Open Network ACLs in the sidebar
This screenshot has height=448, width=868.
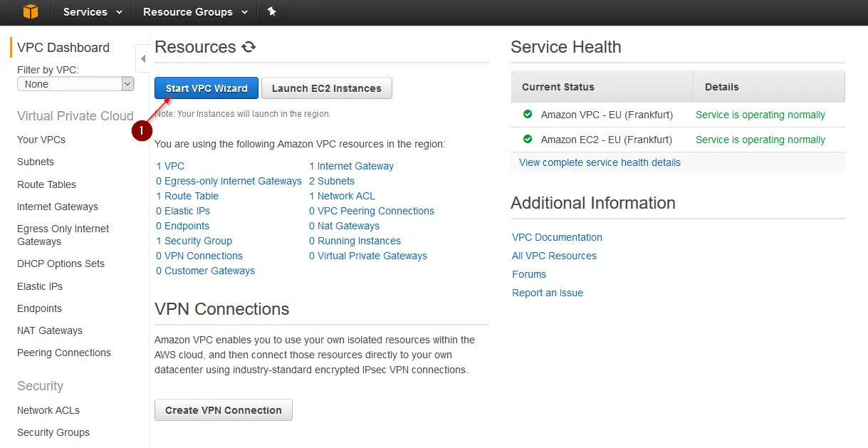click(48, 410)
